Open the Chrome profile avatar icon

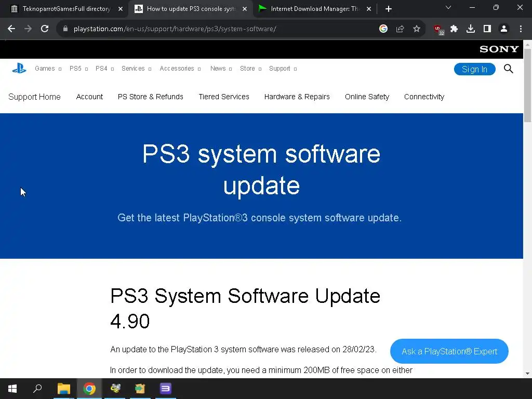504,29
